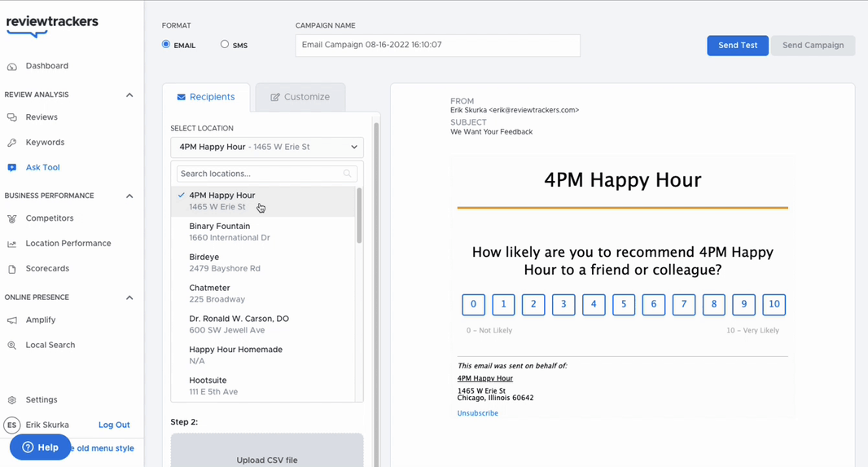
Task: Switch to the Customize tab
Action: 300,97
